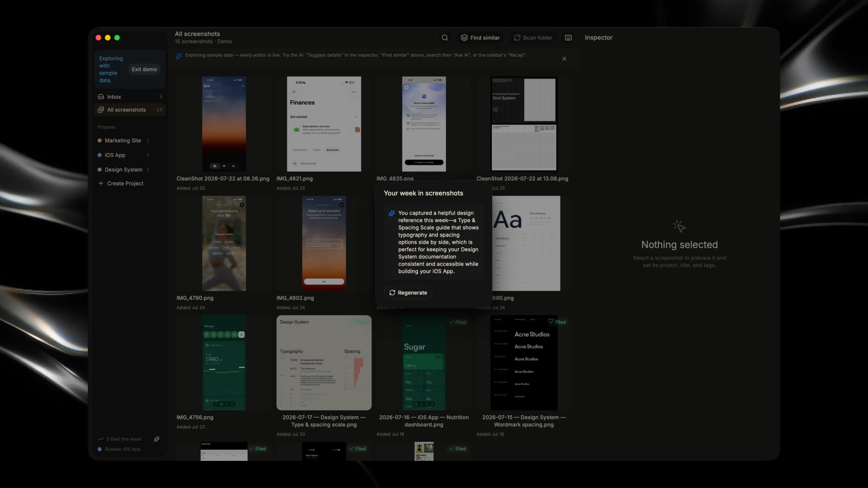Select the Finances screenshot thumbnail

324,124
